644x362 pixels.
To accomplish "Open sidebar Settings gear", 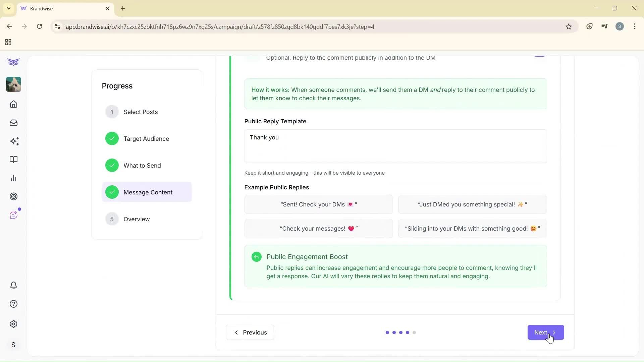I will 13,324.
